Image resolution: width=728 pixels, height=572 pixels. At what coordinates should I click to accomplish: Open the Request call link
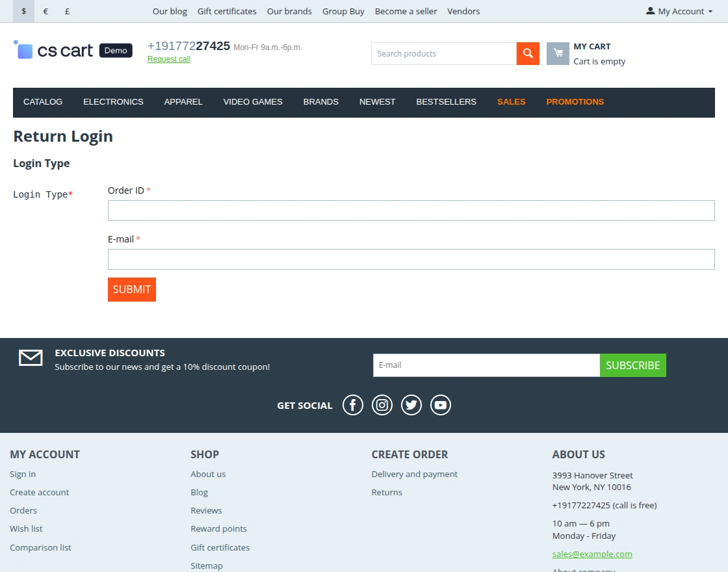pyautogui.click(x=168, y=58)
